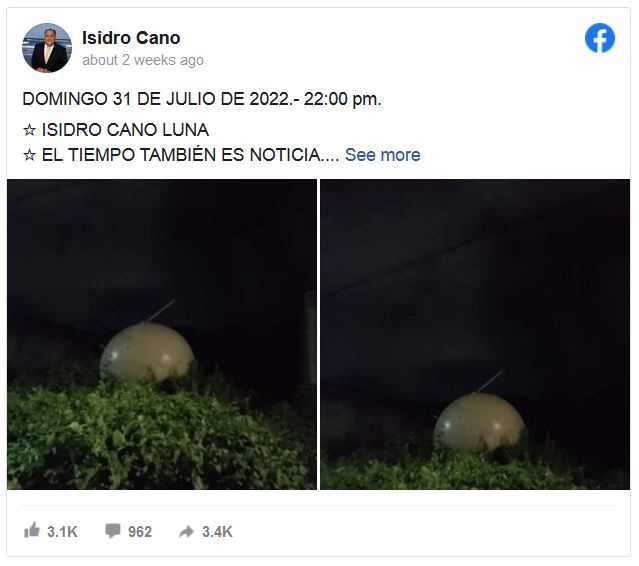Open the left night photo

(162, 334)
